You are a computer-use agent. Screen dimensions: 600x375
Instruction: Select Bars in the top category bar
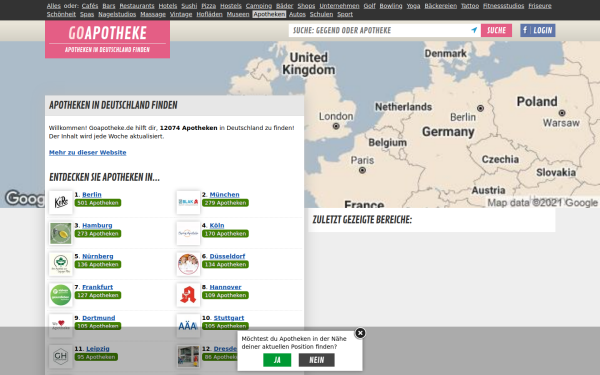tap(109, 6)
